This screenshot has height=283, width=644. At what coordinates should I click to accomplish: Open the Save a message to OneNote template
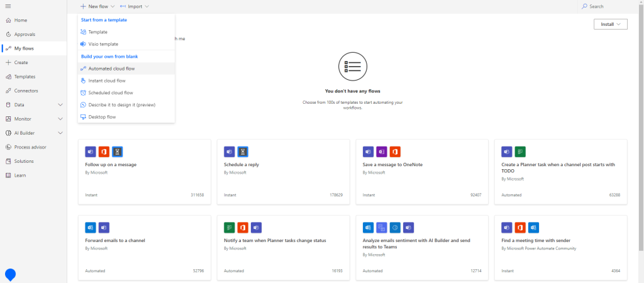(x=422, y=172)
